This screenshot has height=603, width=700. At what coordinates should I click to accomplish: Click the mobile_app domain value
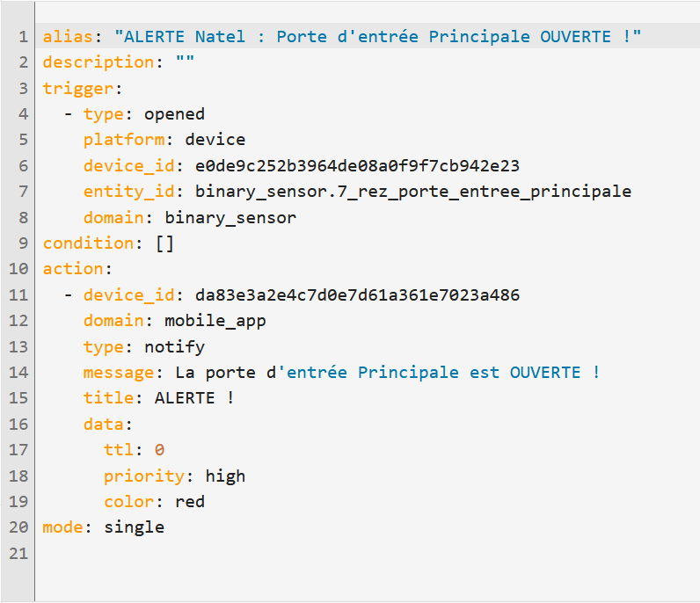215,322
